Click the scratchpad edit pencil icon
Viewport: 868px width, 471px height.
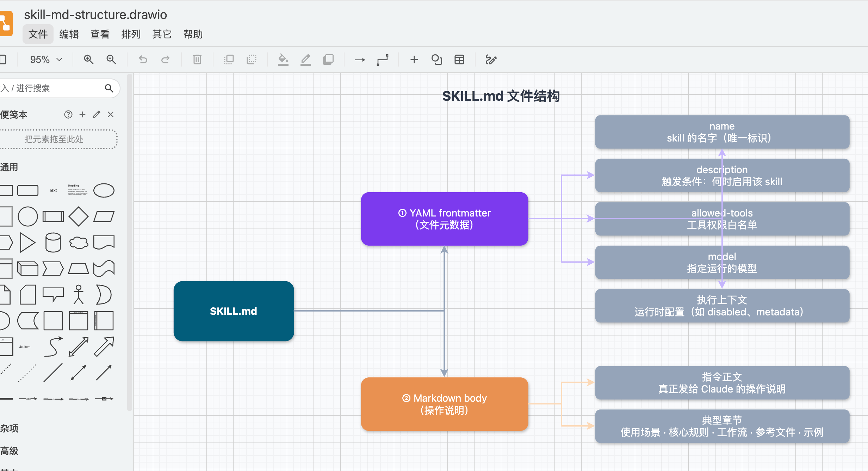[97, 114]
